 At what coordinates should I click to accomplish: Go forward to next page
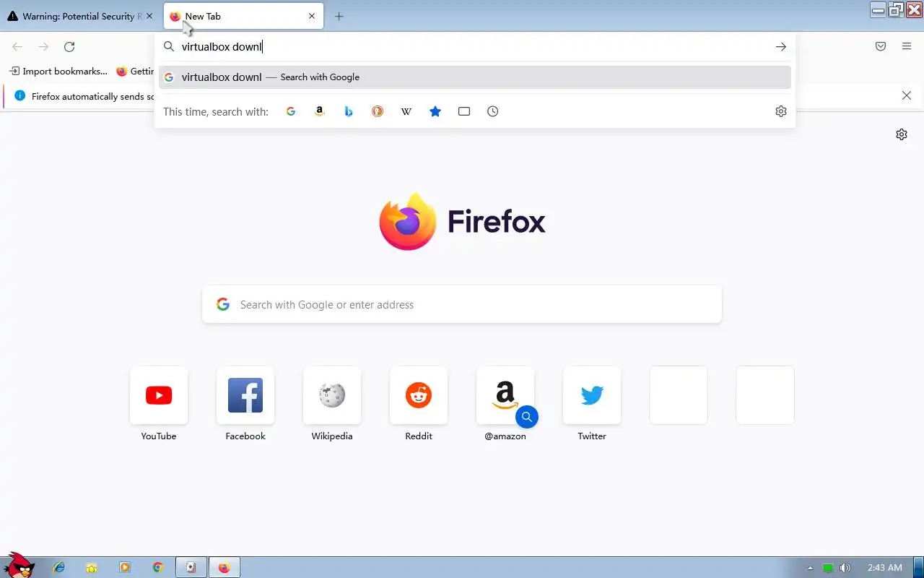click(x=43, y=47)
